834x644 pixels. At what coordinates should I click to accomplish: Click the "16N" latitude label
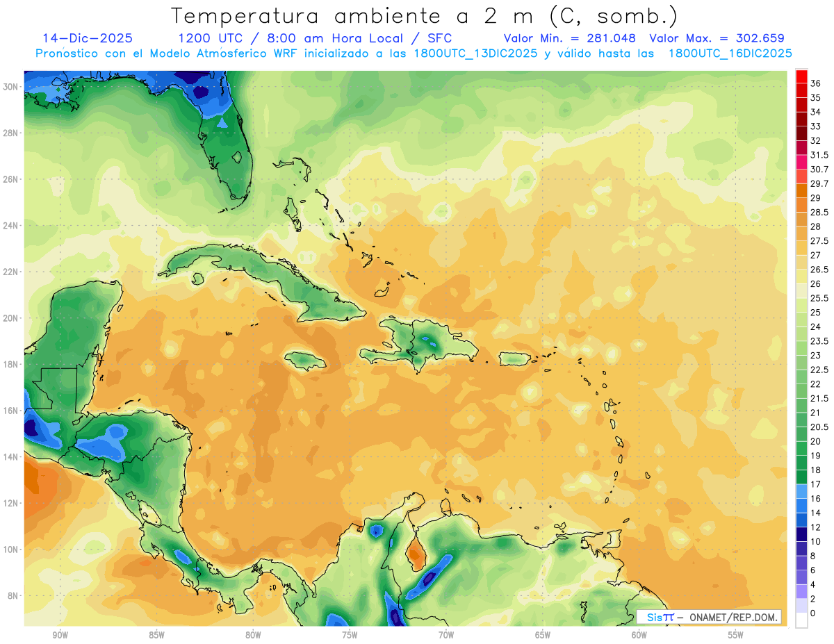coord(12,411)
